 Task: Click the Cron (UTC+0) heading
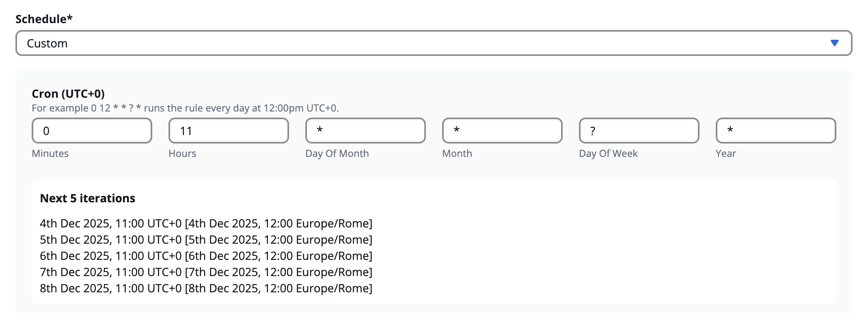pos(68,94)
